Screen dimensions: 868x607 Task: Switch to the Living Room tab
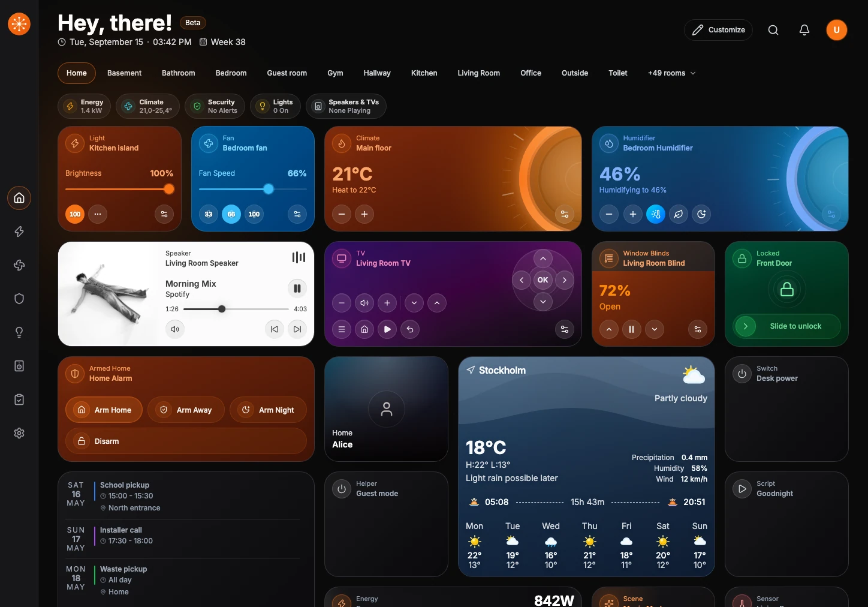click(x=479, y=73)
